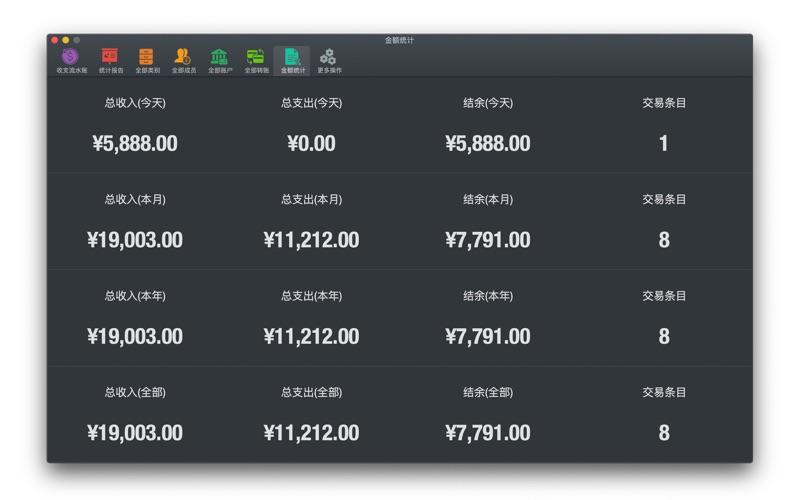Click the 金额统计 window title text
Image resolution: width=800 pixels, height=500 pixels.
(x=399, y=40)
